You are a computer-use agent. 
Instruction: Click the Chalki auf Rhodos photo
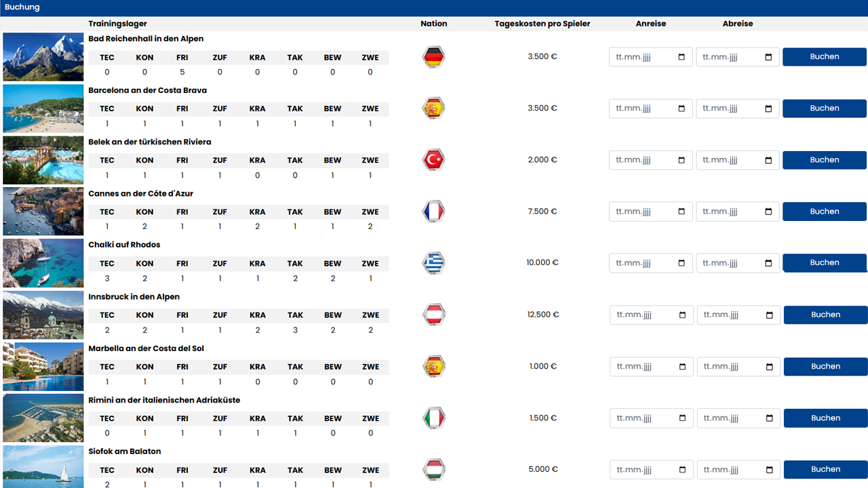click(43, 263)
